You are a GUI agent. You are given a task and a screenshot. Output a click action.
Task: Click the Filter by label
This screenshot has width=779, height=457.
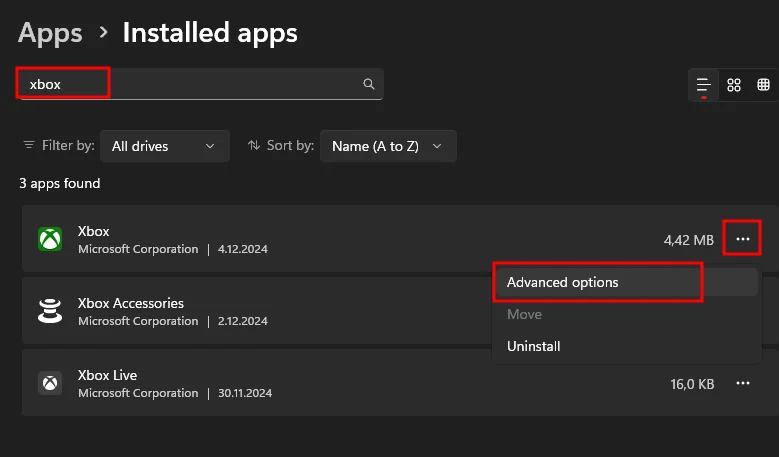point(68,145)
